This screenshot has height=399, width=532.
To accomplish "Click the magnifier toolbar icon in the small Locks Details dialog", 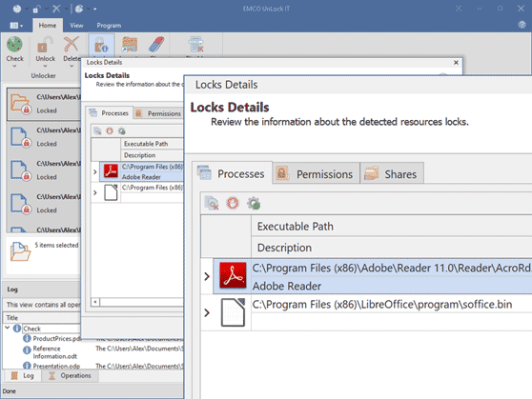I will pos(97,130).
